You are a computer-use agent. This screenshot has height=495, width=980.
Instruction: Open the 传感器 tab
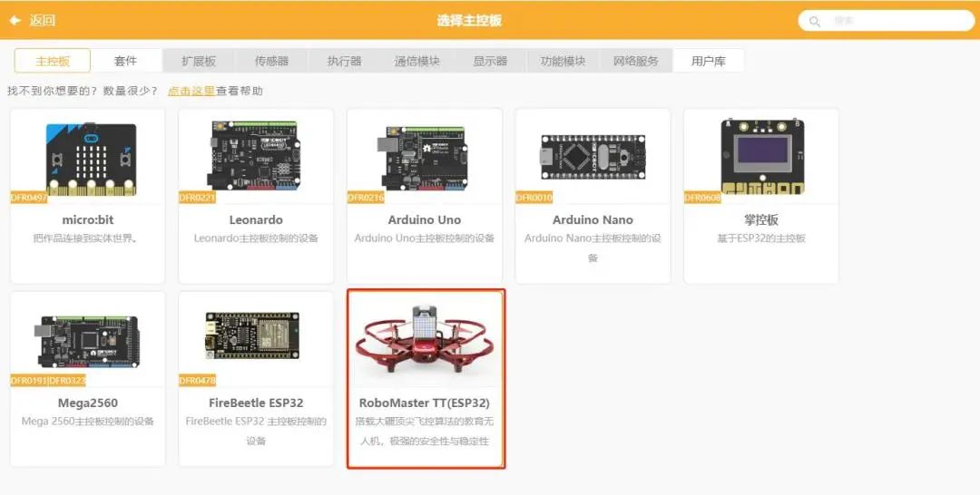point(271,61)
